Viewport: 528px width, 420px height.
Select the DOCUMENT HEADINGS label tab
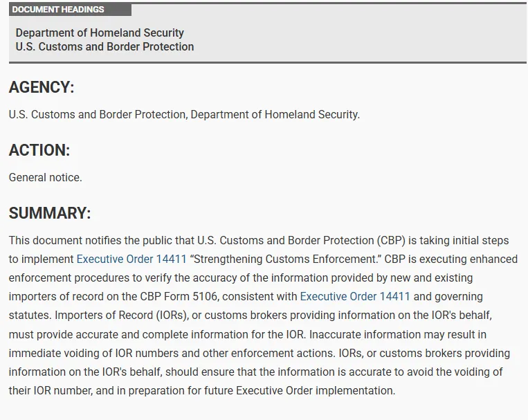(x=70, y=10)
